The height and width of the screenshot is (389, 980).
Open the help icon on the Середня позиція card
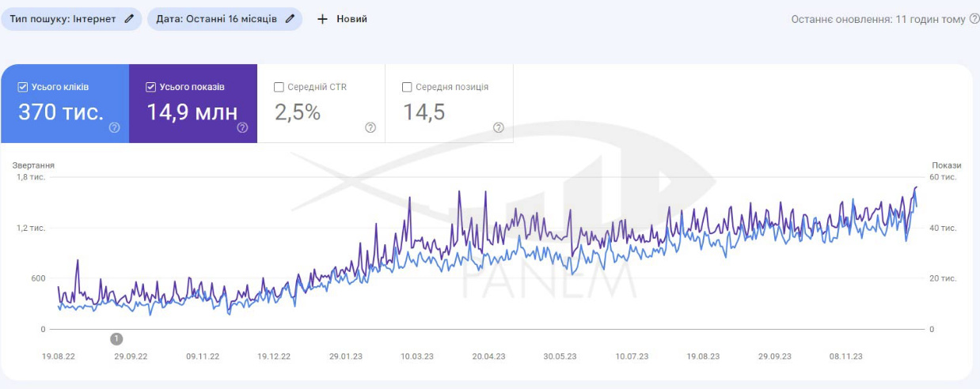pos(499,127)
